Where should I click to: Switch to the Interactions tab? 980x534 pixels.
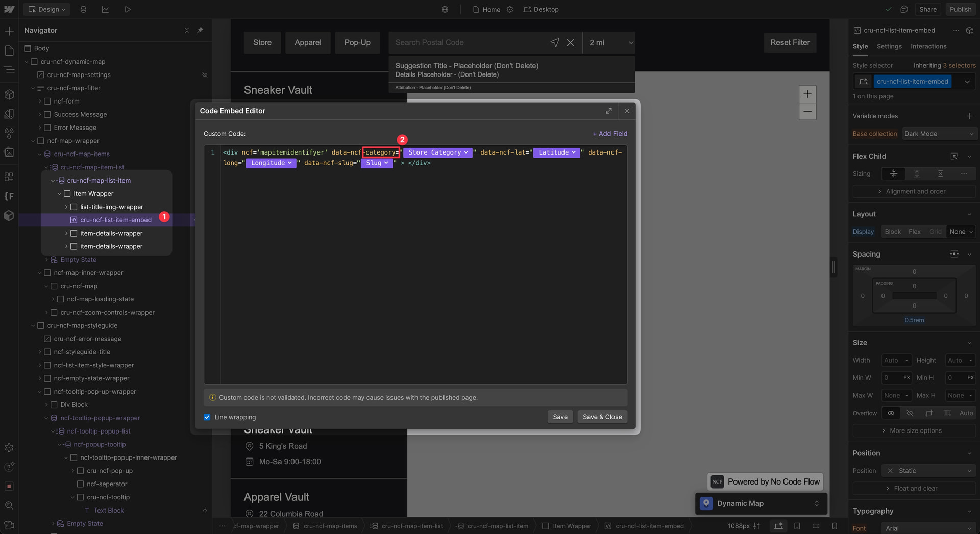click(928, 46)
